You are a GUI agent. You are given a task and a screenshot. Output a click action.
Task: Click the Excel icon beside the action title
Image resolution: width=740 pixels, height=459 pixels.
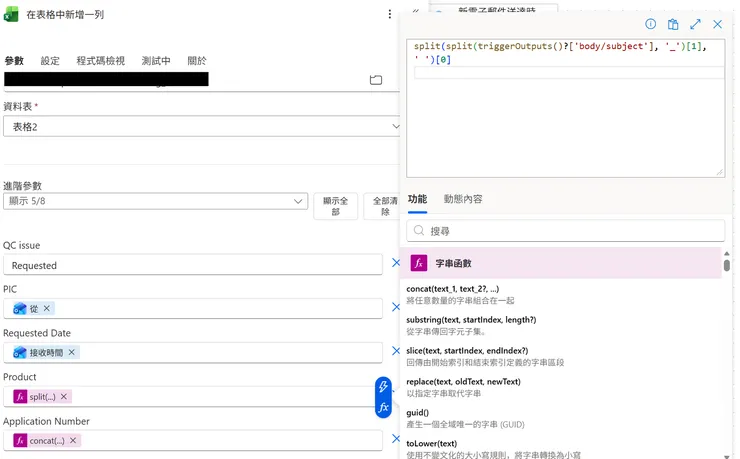(11, 14)
